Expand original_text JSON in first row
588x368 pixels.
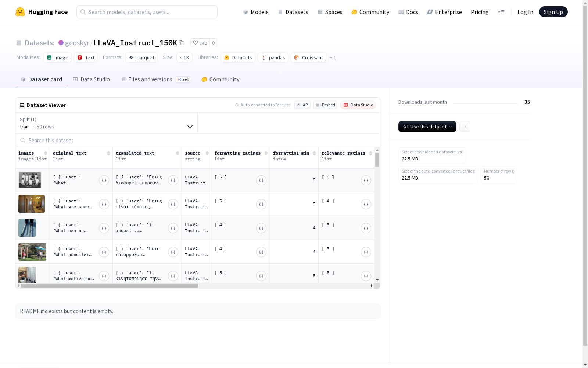(x=104, y=180)
